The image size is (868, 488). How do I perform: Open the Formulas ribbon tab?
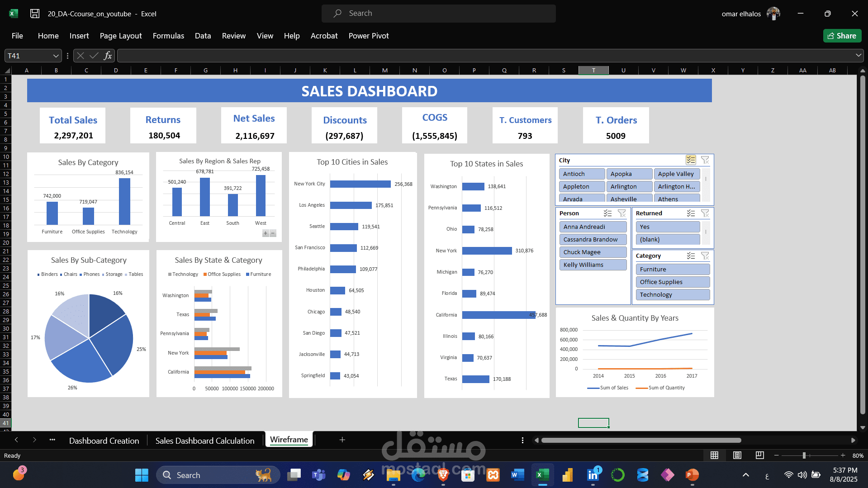tap(168, 36)
